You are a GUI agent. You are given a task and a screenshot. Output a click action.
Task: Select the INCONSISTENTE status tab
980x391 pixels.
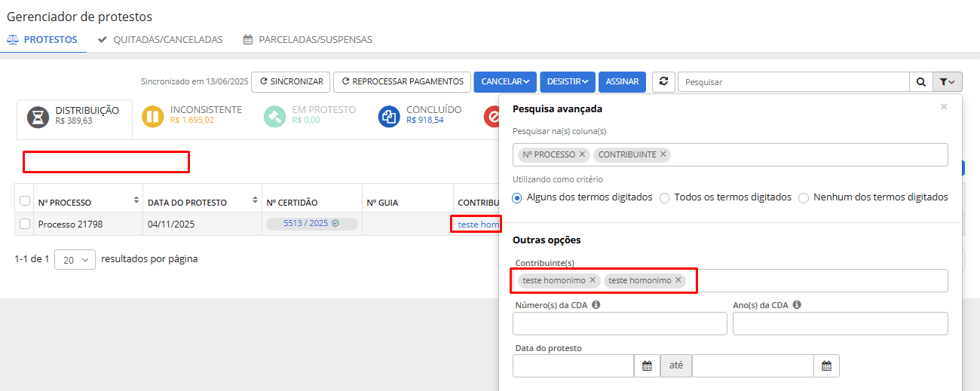pyautogui.click(x=192, y=116)
